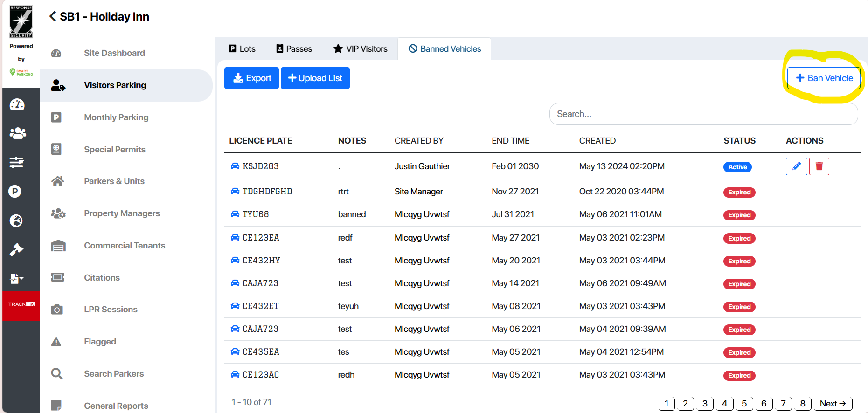Click the Ban Vehicle button
Screen dimensions: 868x413
(824, 78)
